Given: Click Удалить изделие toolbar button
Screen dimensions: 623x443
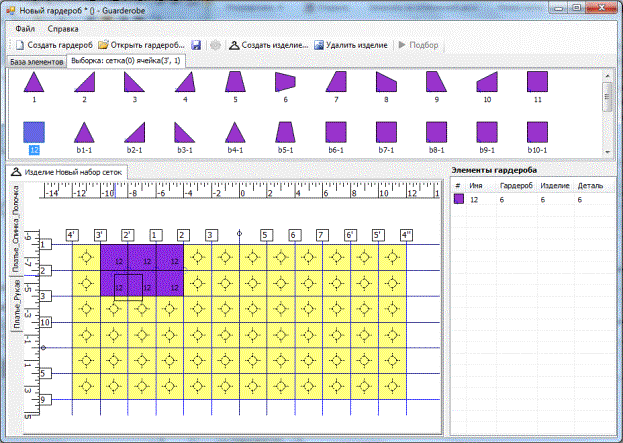Looking at the screenshot, I should tap(352, 45).
